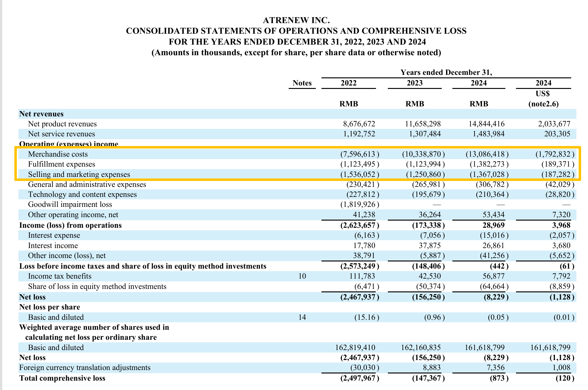The height and width of the screenshot is (390, 588).
Task: Click Technology and content expenses label
Action: point(82,194)
